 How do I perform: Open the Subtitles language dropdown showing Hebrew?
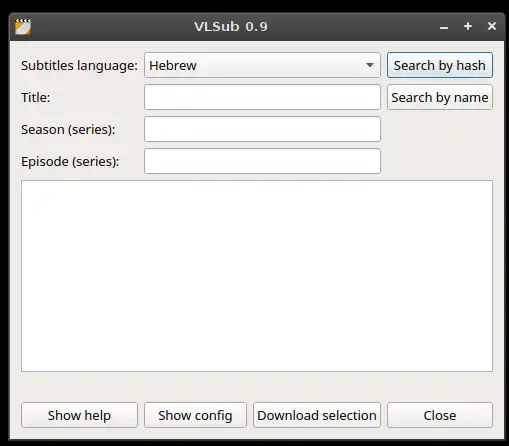point(262,65)
